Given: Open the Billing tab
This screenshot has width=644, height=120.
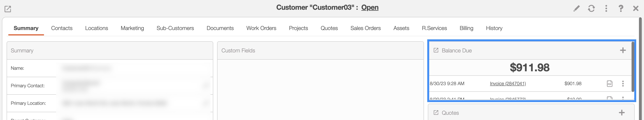Looking at the screenshot, I should 466,28.
